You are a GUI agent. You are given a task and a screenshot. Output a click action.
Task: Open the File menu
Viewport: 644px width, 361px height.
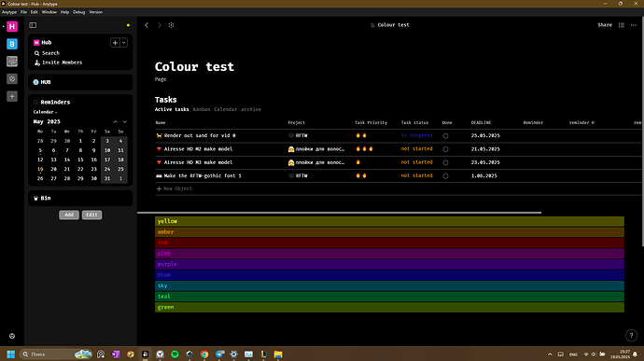[x=24, y=12]
